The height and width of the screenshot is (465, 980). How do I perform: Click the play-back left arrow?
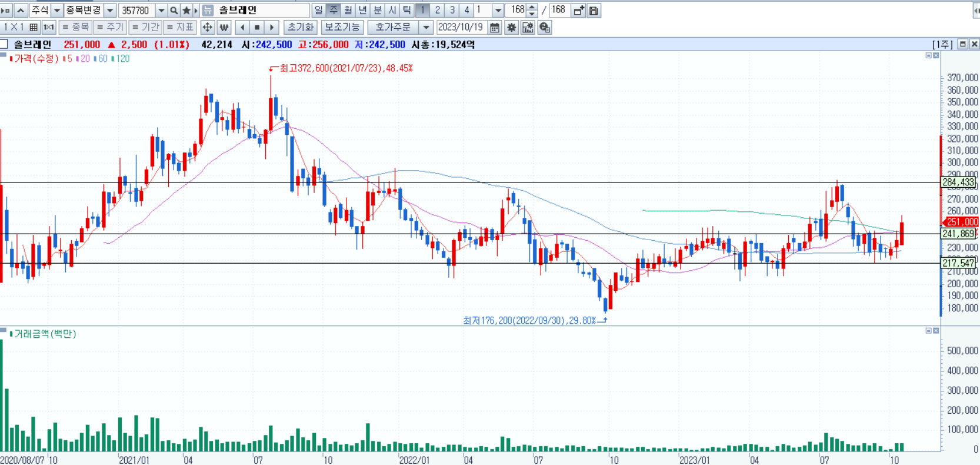pos(242,27)
